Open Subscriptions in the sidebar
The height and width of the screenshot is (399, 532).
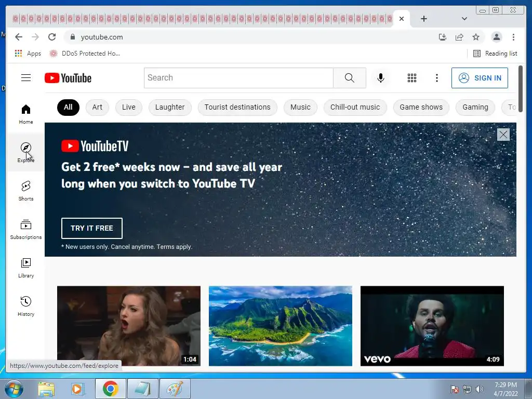(x=26, y=229)
